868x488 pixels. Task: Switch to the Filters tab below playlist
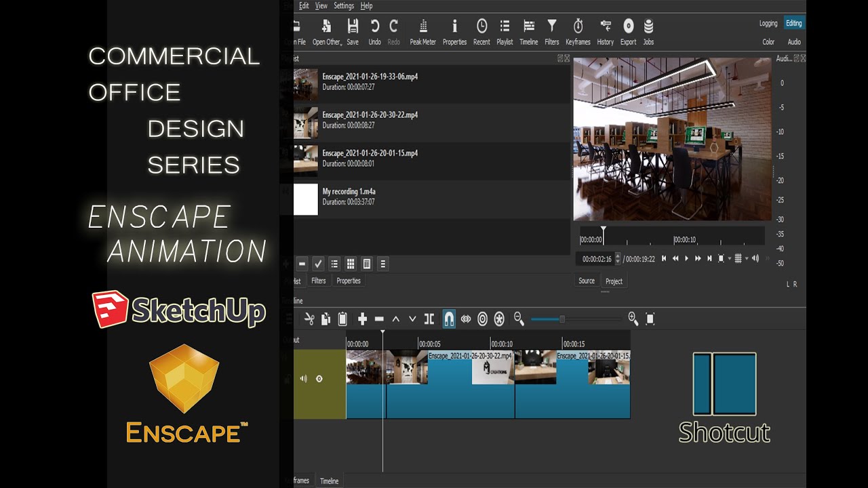(x=318, y=281)
